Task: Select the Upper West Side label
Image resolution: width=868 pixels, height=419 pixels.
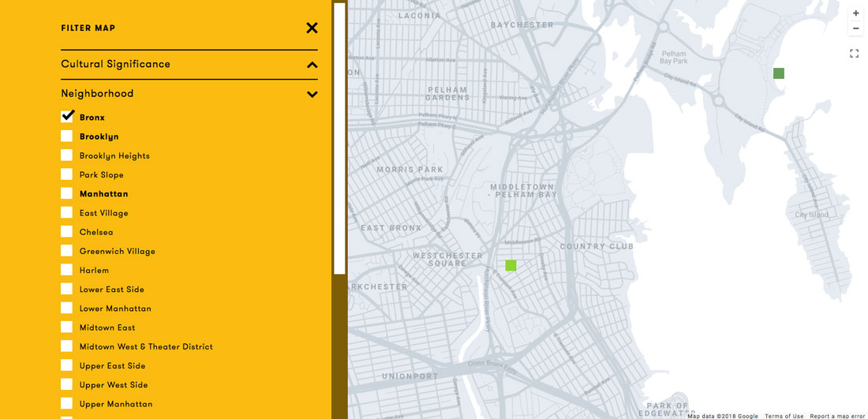Action: coord(114,385)
